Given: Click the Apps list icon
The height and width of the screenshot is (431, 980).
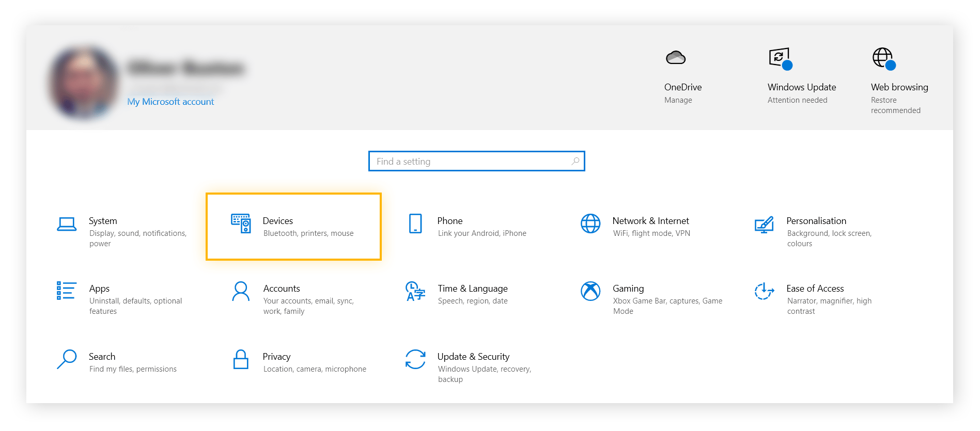Looking at the screenshot, I should point(67,291).
